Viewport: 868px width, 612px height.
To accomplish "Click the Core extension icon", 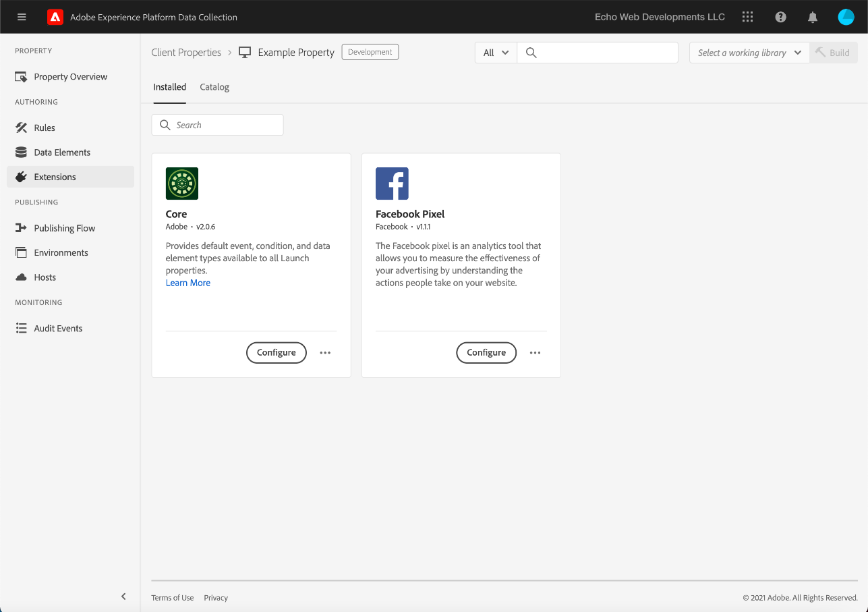I will pyautogui.click(x=182, y=184).
